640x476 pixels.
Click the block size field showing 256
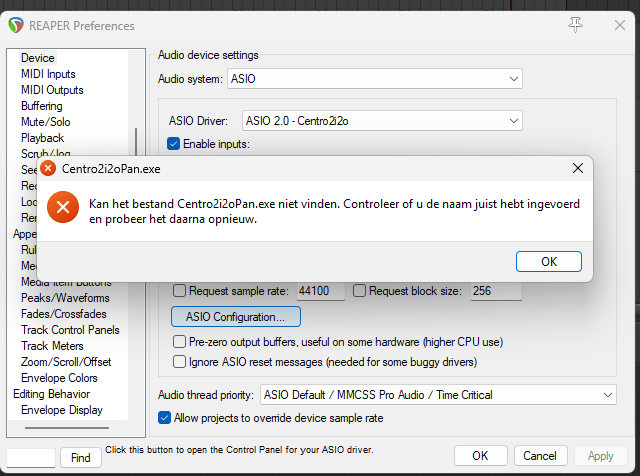click(496, 291)
